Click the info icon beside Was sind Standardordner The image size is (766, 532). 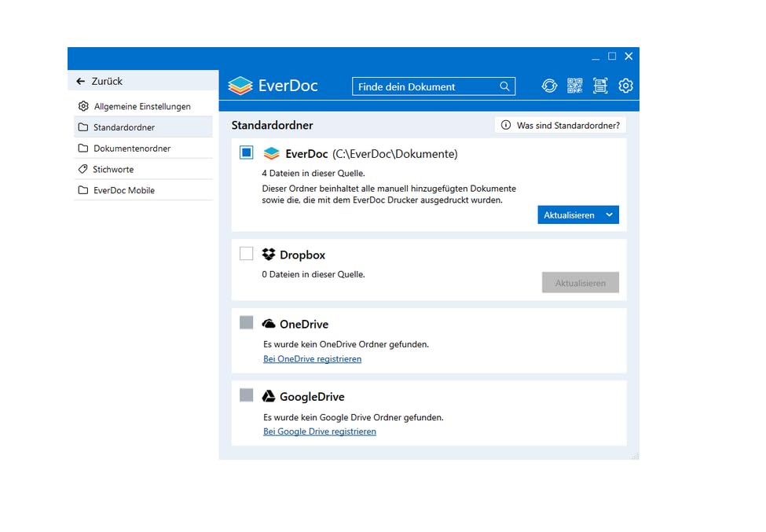tap(506, 125)
